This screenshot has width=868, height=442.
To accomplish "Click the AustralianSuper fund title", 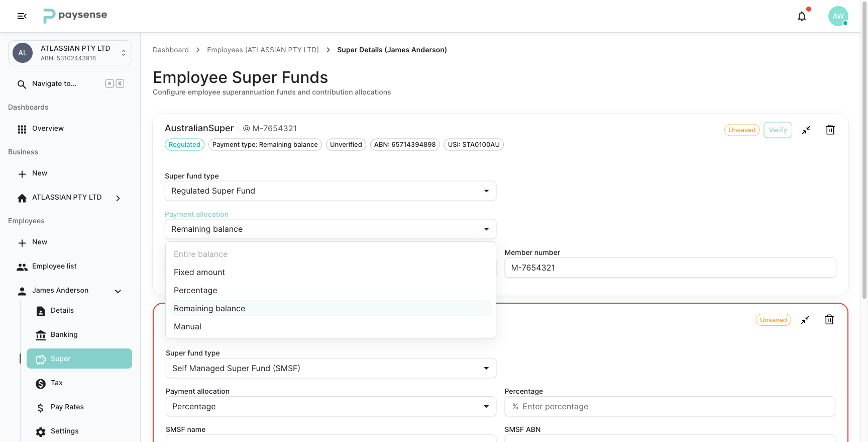I will pyautogui.click(x=199, y=128).
